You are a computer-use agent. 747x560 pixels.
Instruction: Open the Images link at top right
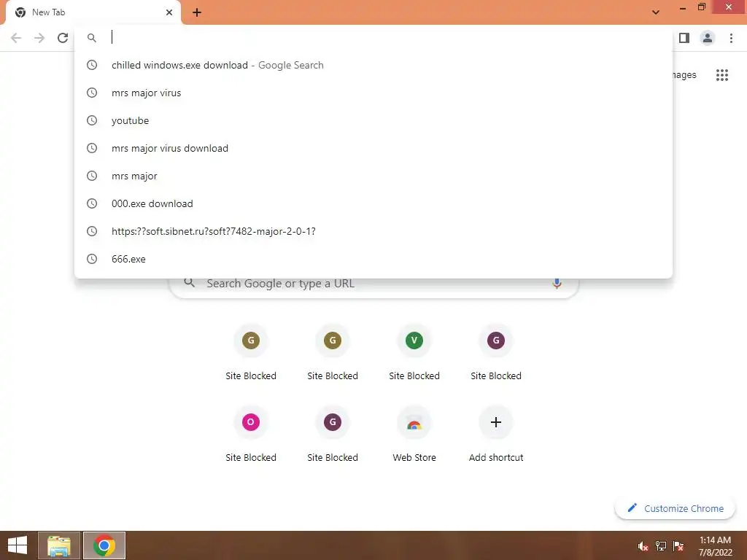tap(684, 75)
